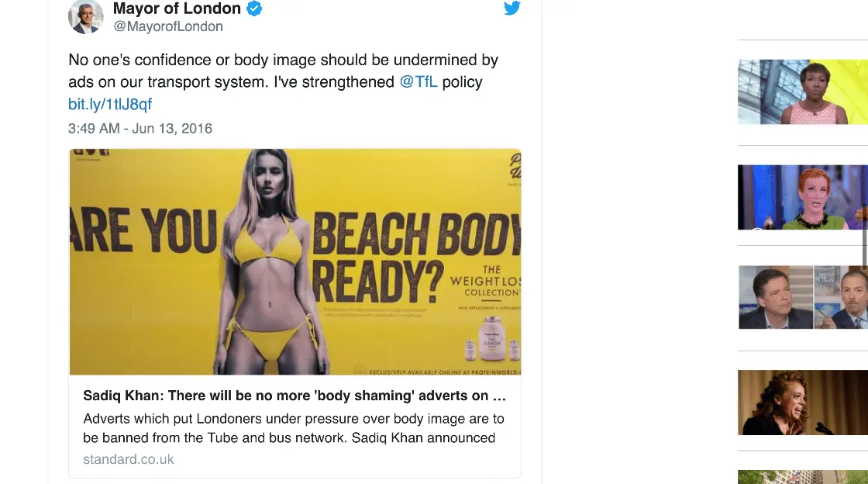The height and width of the screenshot is (484, 868).
Task: Open the @TfL mention link
Action: (x=418, y=82)
